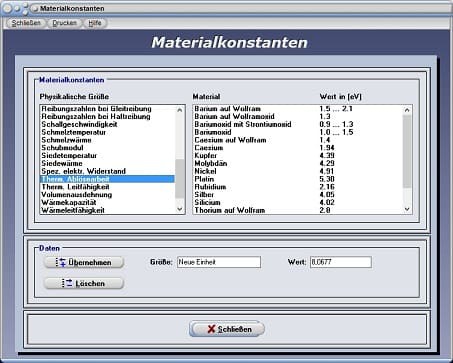Click the up arrow of Physikalische Größe scrollbar
The image size is (453, 363).
pos(180,110)
